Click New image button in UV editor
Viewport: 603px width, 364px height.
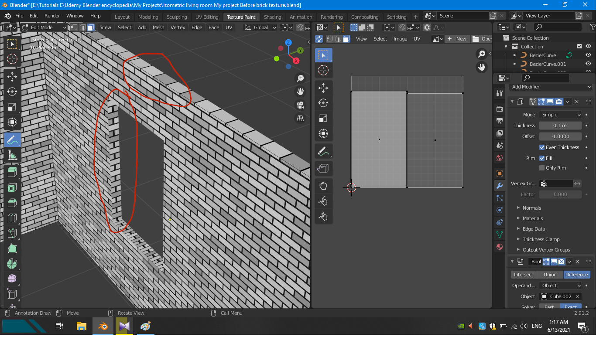pyautogui.click(x=457, y=39)
